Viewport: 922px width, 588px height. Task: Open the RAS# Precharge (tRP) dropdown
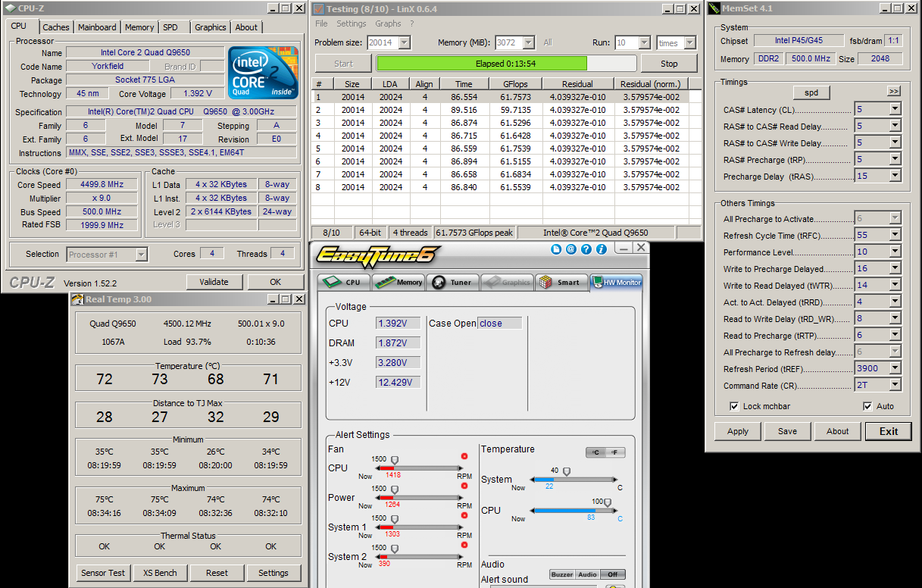tap(895, 159)
